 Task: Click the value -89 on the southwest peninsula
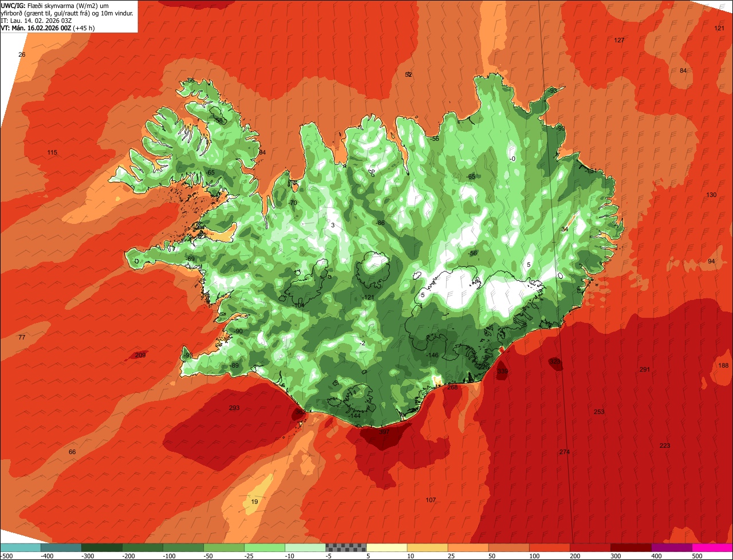[x=234, y=365]
